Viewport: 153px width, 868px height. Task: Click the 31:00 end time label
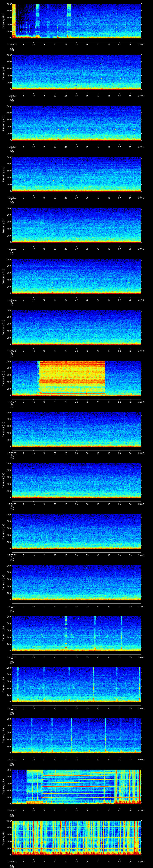coord(141,300)
